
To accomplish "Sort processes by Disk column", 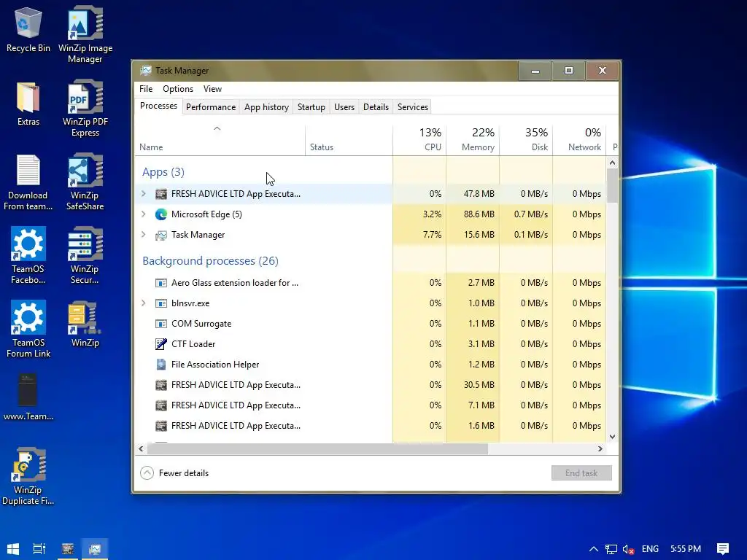I will [x=526, y=141].
